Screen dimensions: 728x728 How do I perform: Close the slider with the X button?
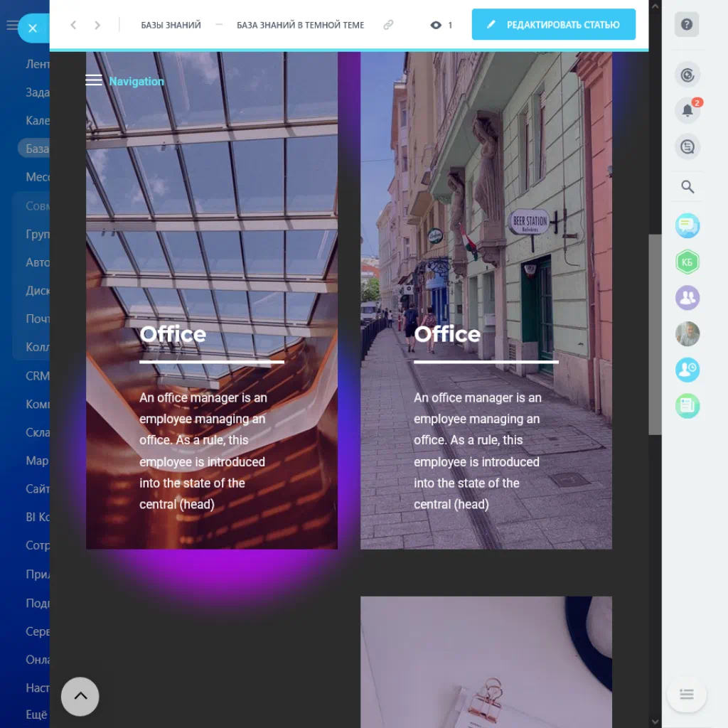(x=33, y=28)
